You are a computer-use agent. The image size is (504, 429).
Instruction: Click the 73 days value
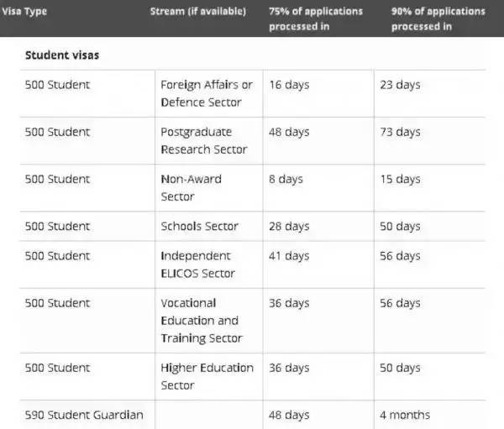400,132
